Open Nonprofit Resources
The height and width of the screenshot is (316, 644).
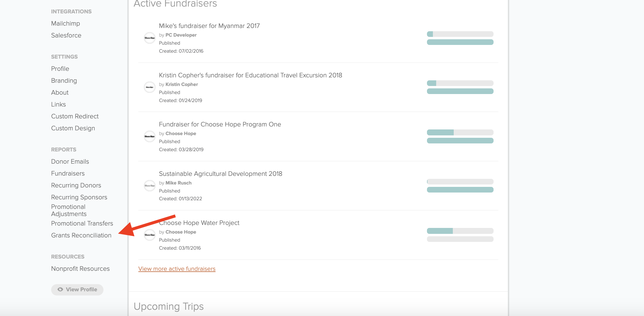[80, 269]
